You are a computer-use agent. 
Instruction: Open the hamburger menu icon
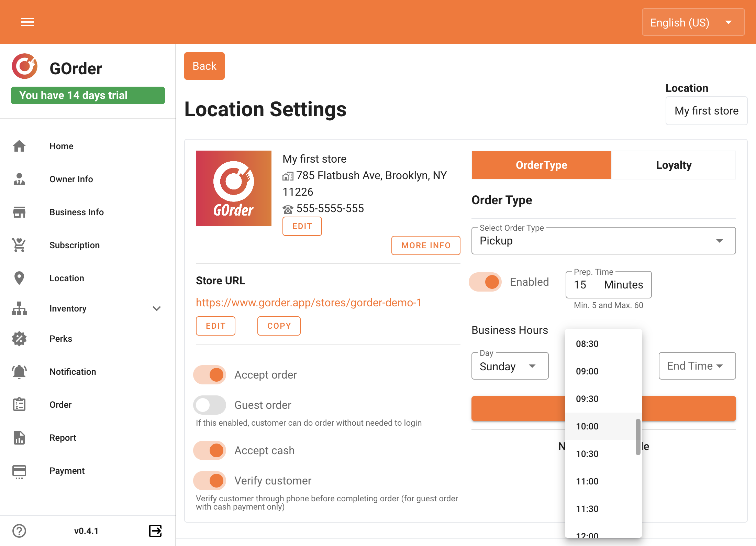(27, 22)
